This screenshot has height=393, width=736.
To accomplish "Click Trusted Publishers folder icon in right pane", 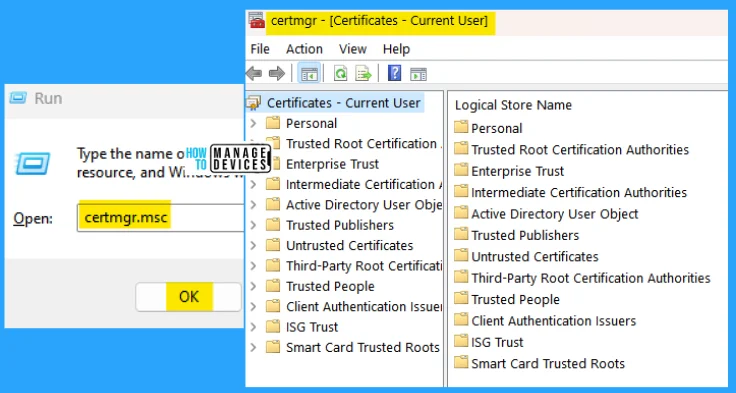I will 461,234.
